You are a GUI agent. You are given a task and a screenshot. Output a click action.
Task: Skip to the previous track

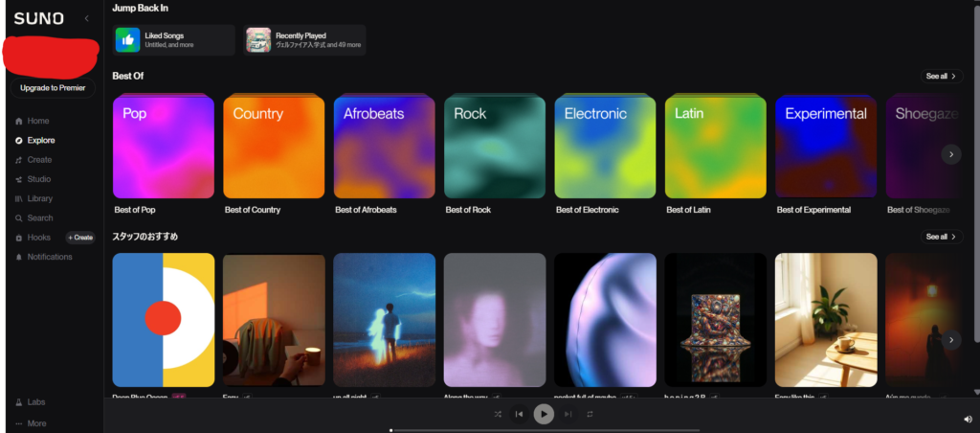coord(519,414)
